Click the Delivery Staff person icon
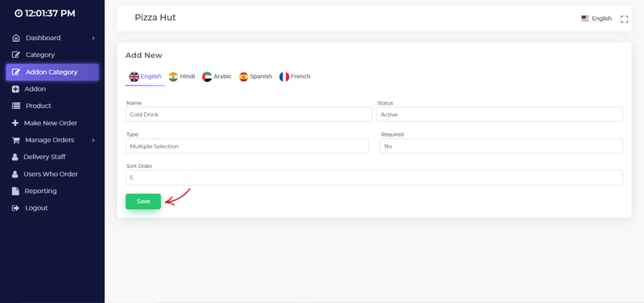This screenshot has width=644, height=303. coord(15,157)
